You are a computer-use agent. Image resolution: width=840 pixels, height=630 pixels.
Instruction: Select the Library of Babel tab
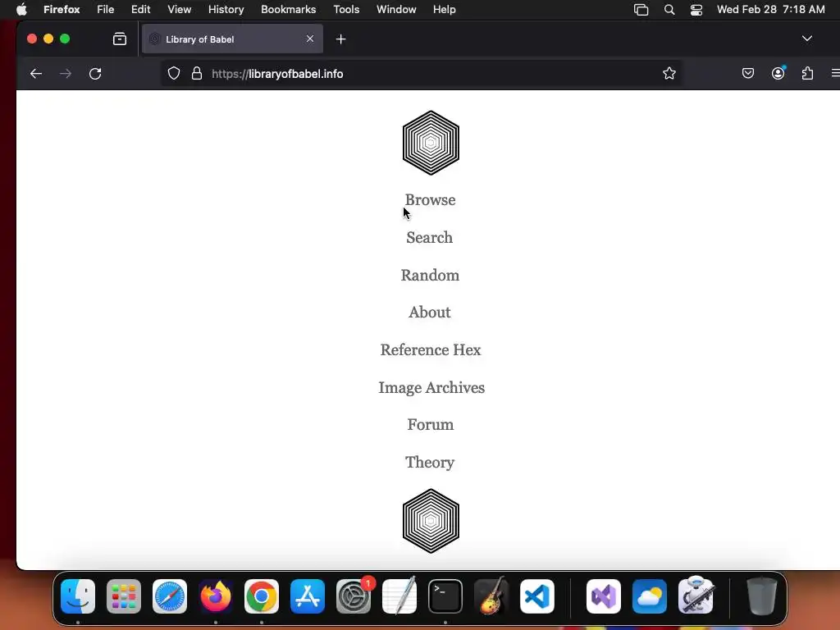232,39
